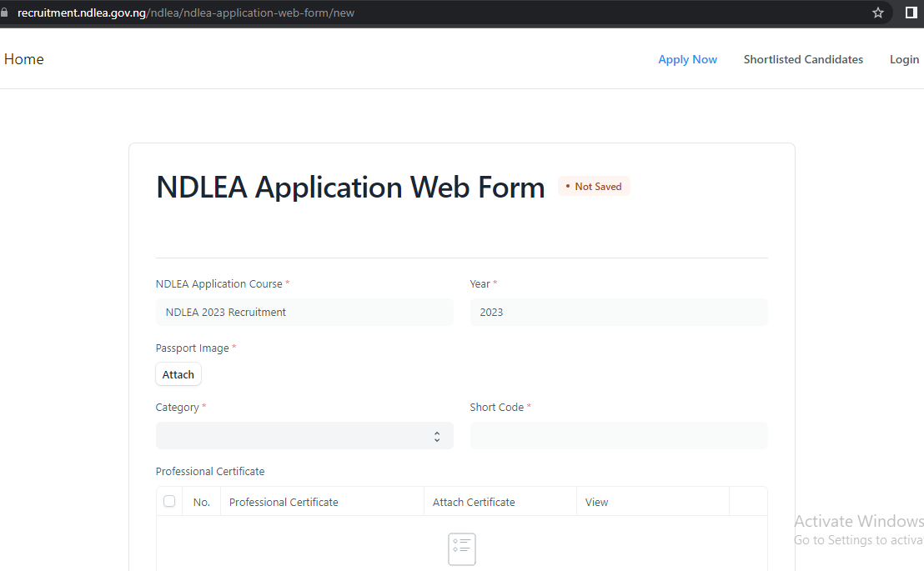
Task: Navigate to Home
Action: click(x=24, y=59)
